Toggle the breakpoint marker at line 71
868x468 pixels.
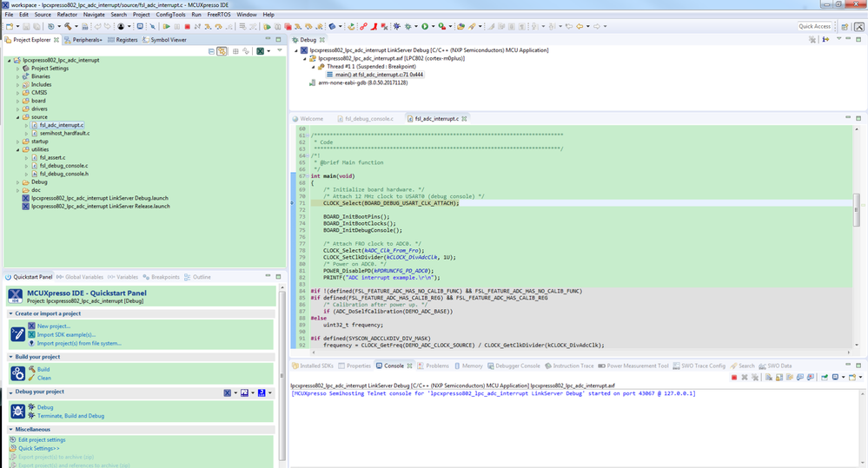pos(292,203)
